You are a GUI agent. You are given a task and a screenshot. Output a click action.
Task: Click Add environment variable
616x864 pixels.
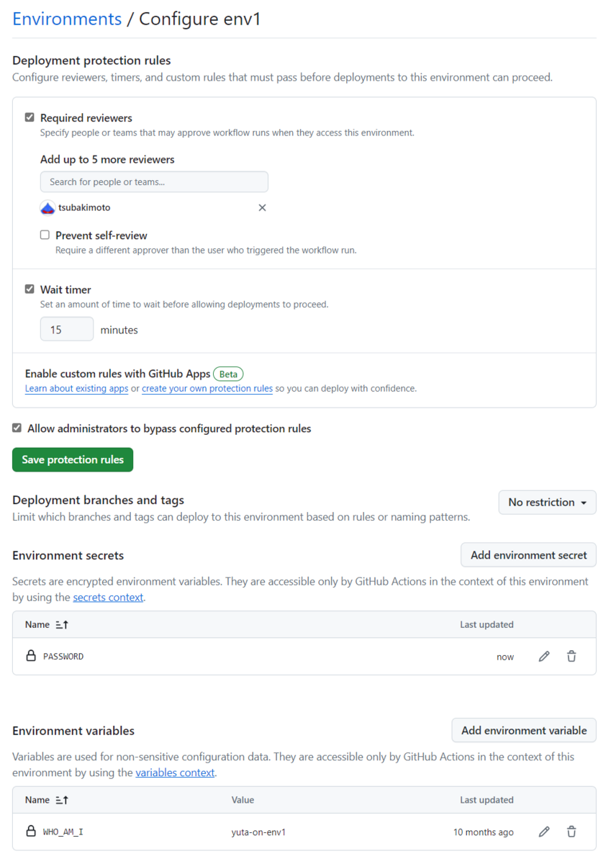coord(524,729)
